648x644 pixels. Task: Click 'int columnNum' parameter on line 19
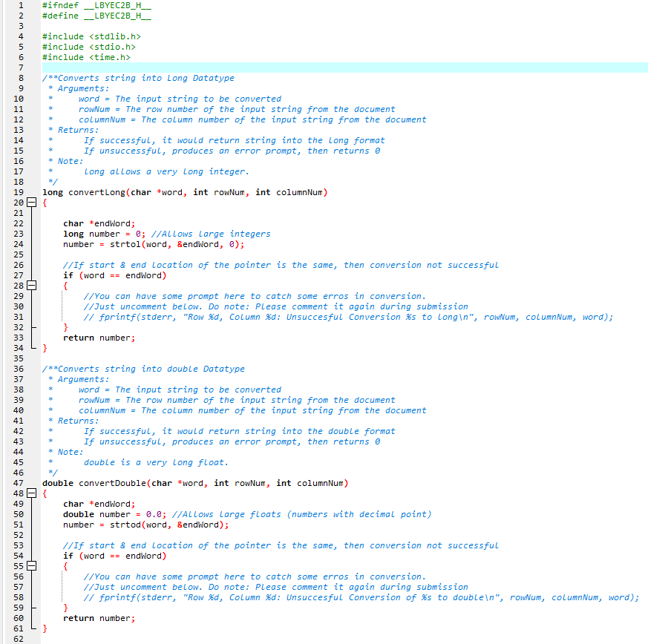coord(289,192)
